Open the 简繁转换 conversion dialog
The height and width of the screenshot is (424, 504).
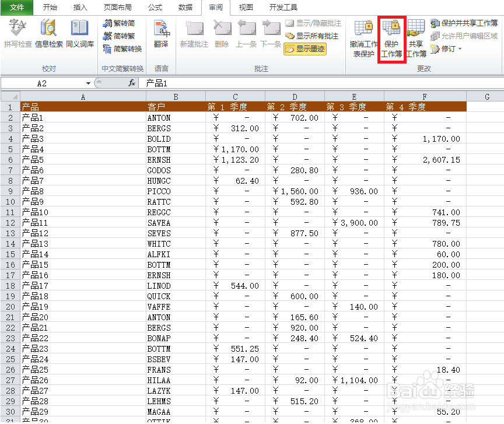[x=122, y=49]
